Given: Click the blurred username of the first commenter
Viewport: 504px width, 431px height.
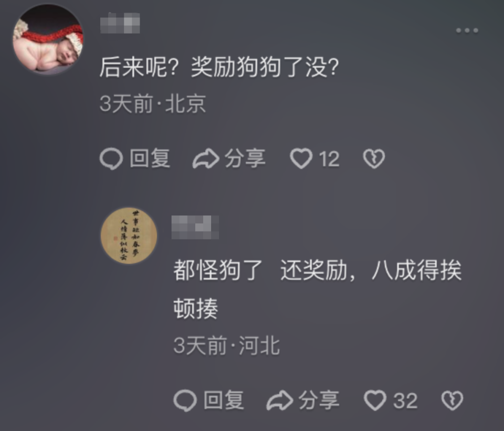Looking at the screenshot, I should (x=120, y=23).
